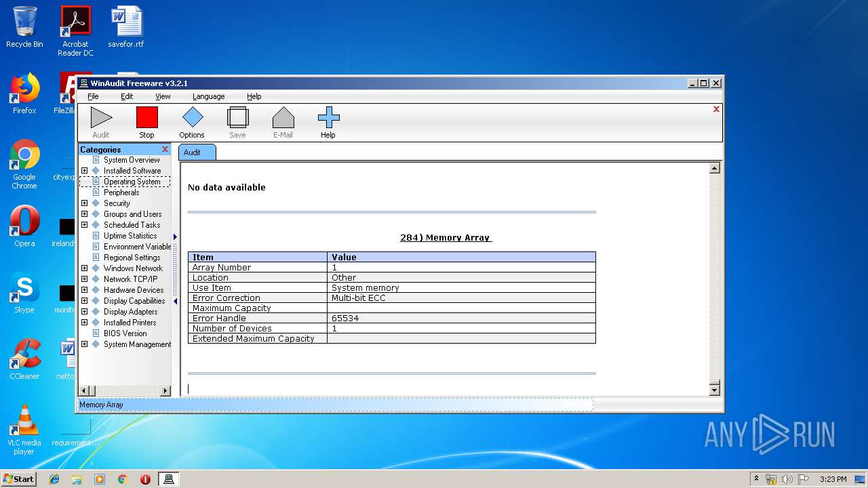868x488 pixels.
Task: Open VLC media player desktop shortcut
Action: (x=24, y=430)
